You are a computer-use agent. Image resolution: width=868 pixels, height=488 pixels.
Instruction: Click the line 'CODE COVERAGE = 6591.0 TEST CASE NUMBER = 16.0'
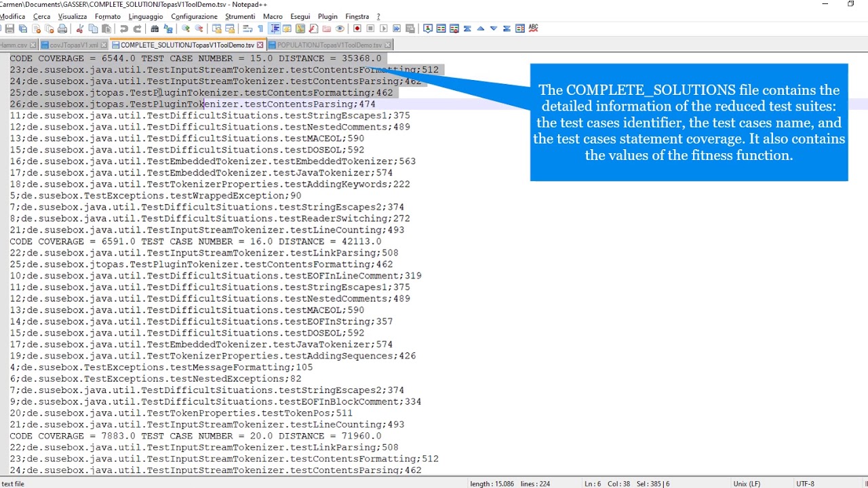click(x=195, y=241)
